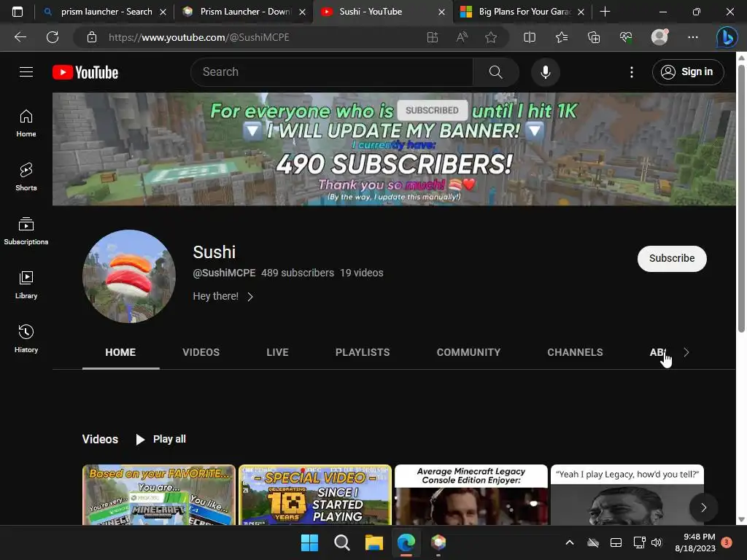Click Play all for Videos
Viewport: 747px width, 560px height.
pyautogui.click(x=160, y=439)
